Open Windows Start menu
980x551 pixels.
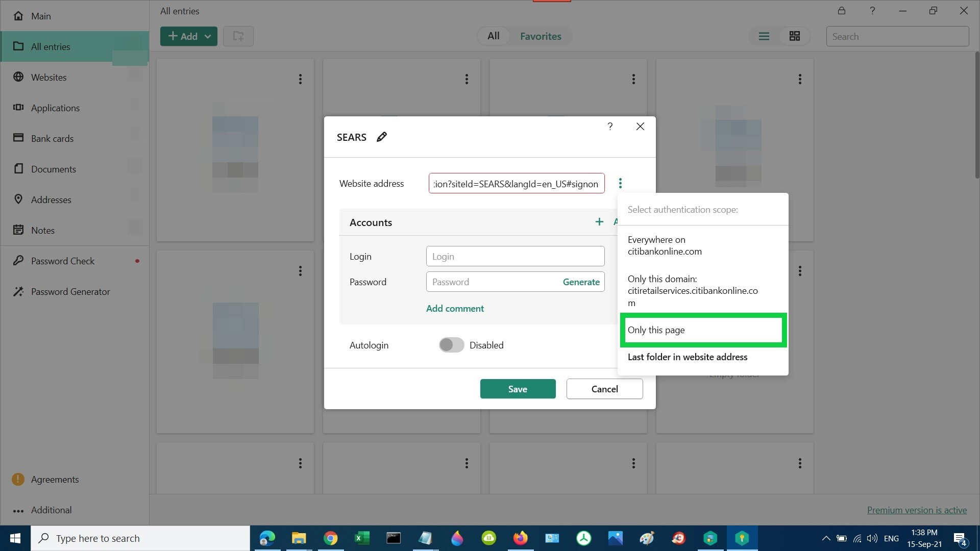tap(15, 538)
